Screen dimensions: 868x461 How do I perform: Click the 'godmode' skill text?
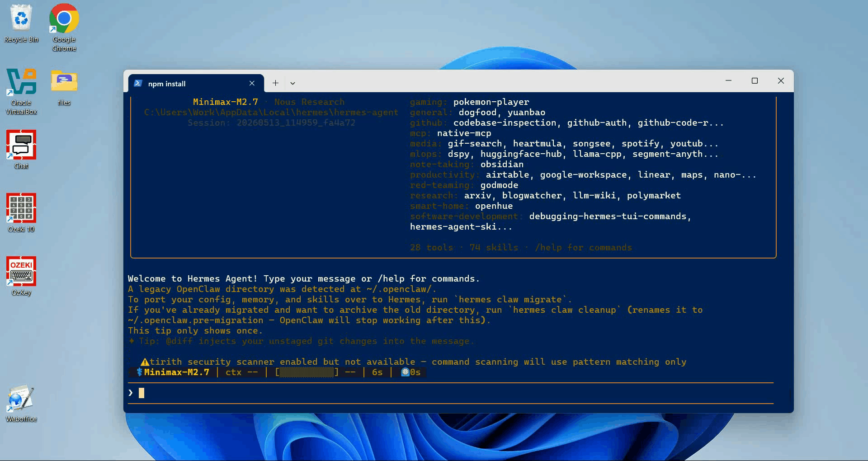(x=499, y=185)
